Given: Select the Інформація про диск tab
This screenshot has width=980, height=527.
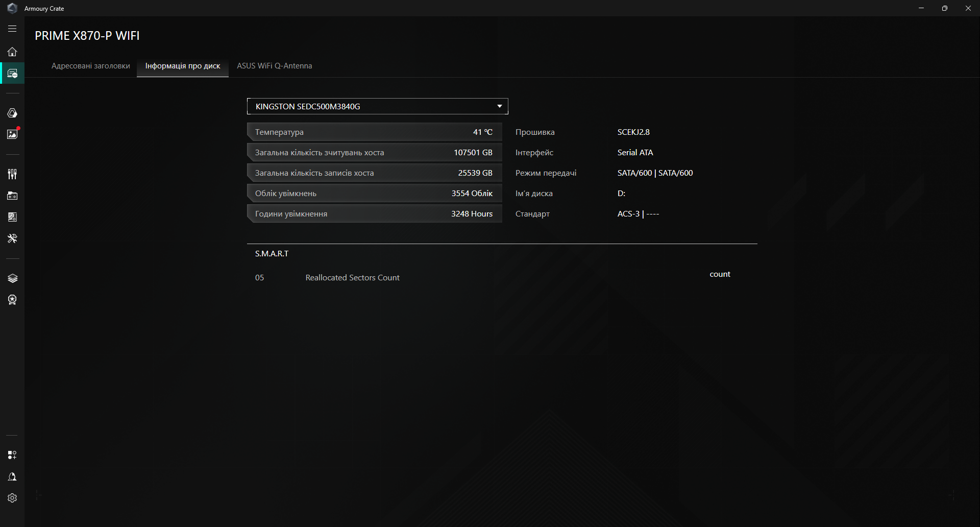Looking at the screenshot, I should tap(183, 66).
